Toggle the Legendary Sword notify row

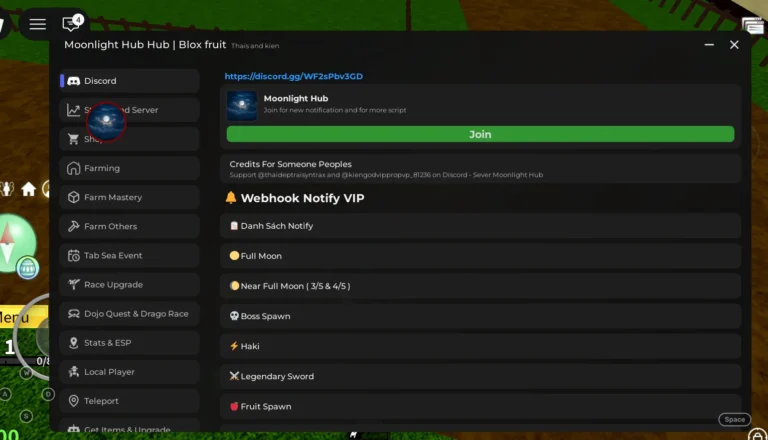tap(480, 376)
